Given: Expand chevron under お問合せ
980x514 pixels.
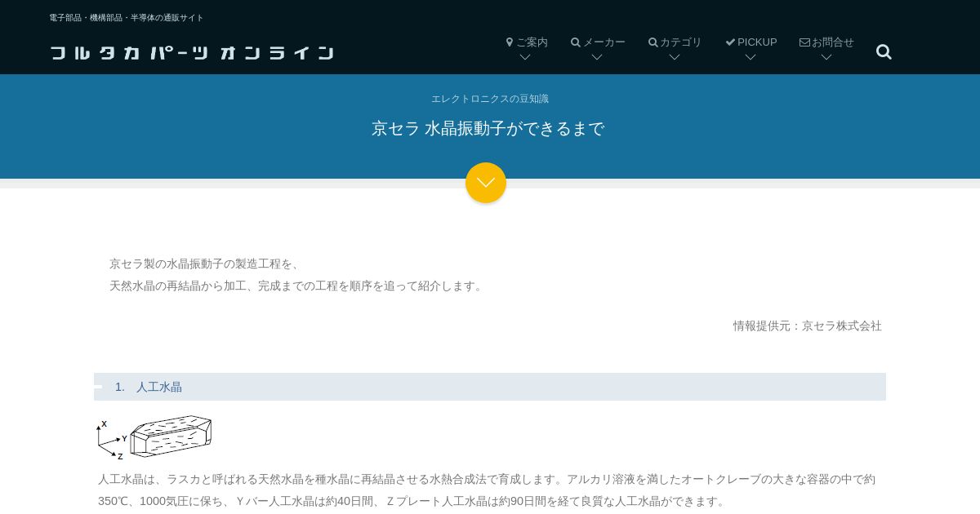Looking at the screenshot, I should click(x=826, y=57).
